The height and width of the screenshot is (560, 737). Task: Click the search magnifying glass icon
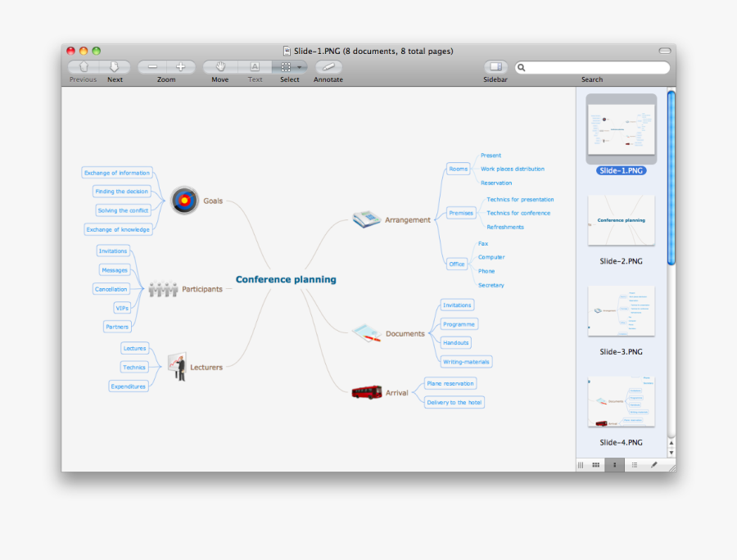click(522, 68)
